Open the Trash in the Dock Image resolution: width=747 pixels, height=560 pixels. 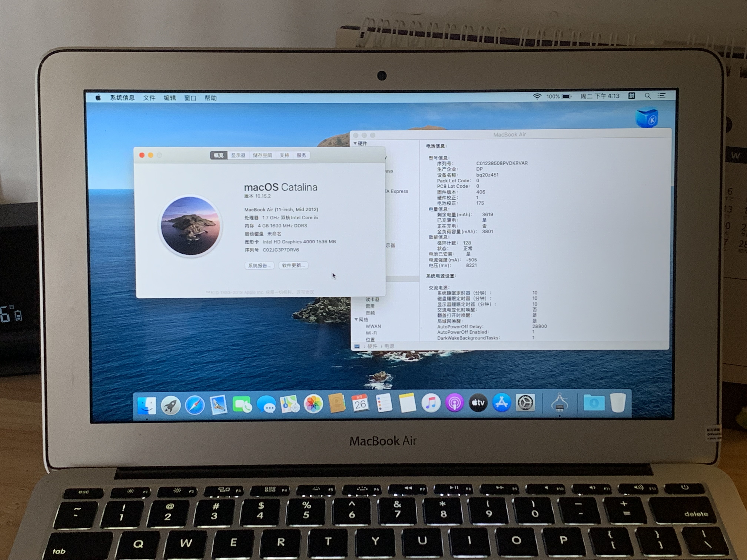(618, 402)
